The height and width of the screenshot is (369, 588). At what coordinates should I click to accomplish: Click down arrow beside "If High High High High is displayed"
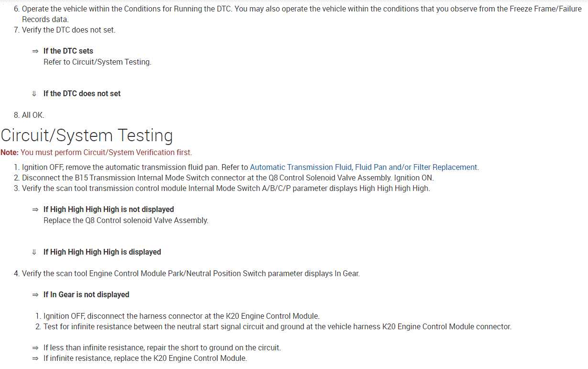[x=34, y=252]
